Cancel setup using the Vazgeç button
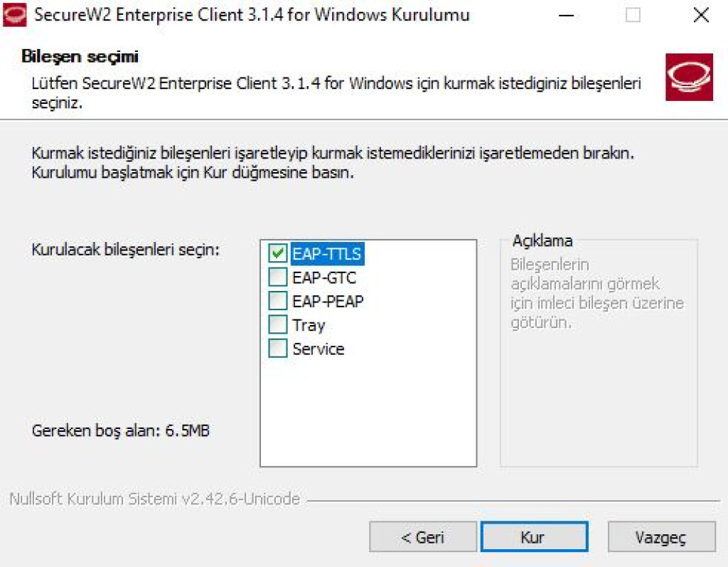Screen dimensions: 728x567 662,537
